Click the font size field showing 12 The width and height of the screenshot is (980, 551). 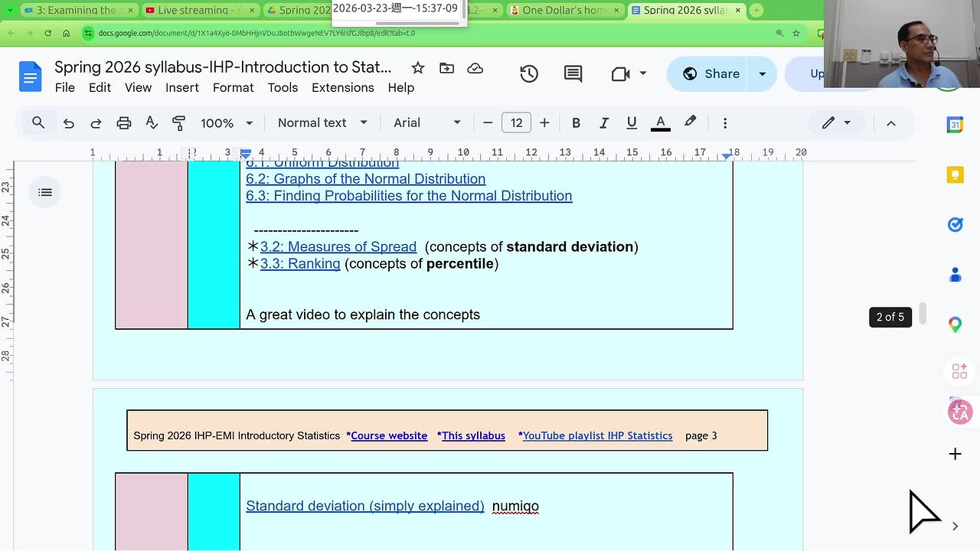pyautogui.click(x=516, y=122)
